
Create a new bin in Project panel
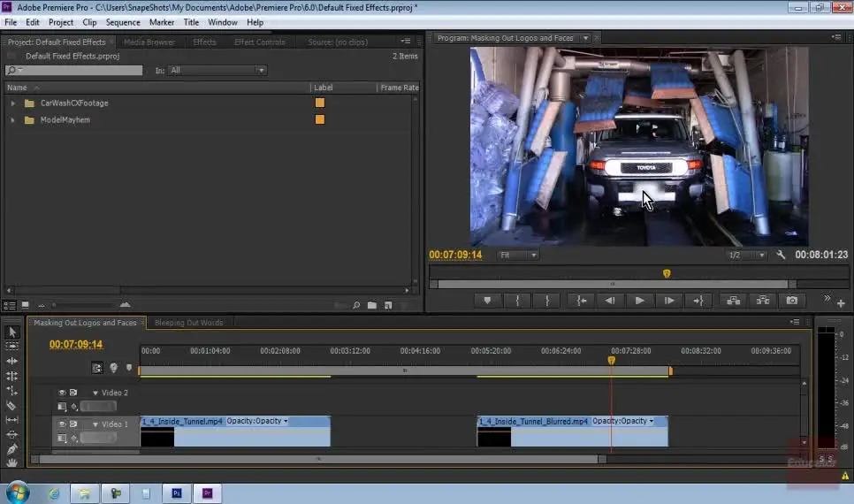372,306
